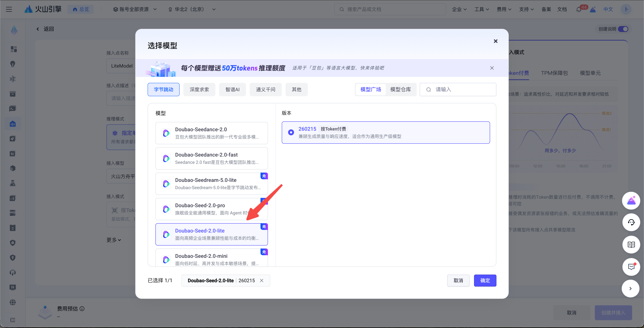The height and width of the screenshot is (328, 644).
Task: Switch to 模型单元 tab
Action: tap(590, 73)
